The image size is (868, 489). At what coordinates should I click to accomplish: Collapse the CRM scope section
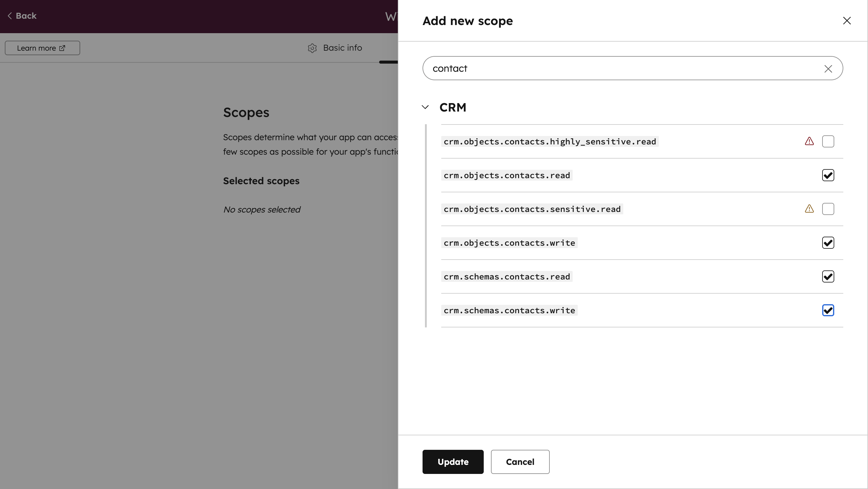tap(425, 107)
